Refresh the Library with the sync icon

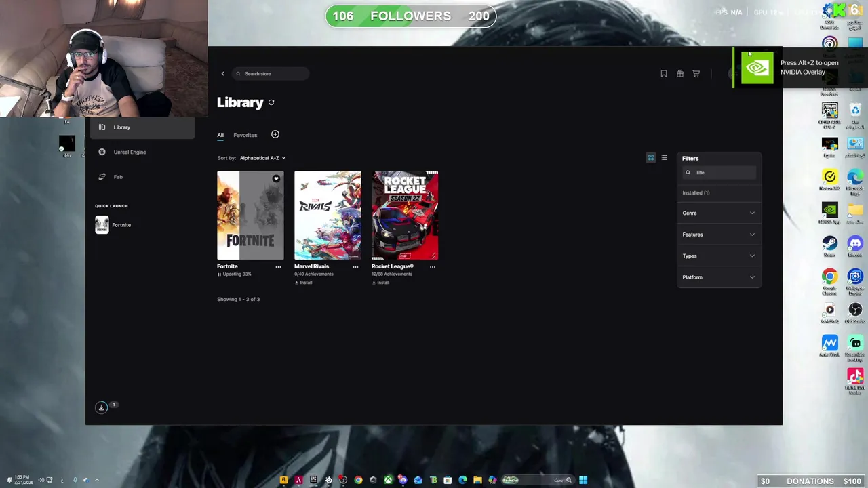(271, 102)
